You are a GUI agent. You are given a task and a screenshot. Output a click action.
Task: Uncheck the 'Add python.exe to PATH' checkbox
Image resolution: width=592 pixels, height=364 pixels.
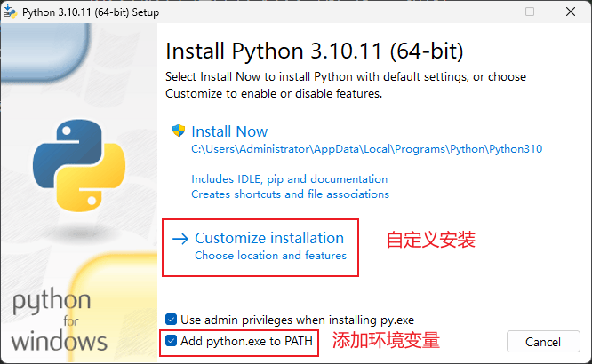pos(172,341)
